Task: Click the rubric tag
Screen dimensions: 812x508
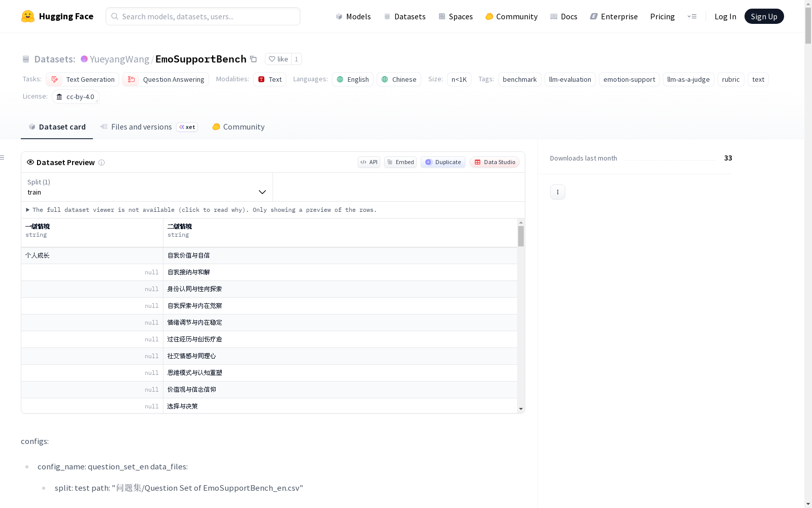Action: [x=731, y=79]
